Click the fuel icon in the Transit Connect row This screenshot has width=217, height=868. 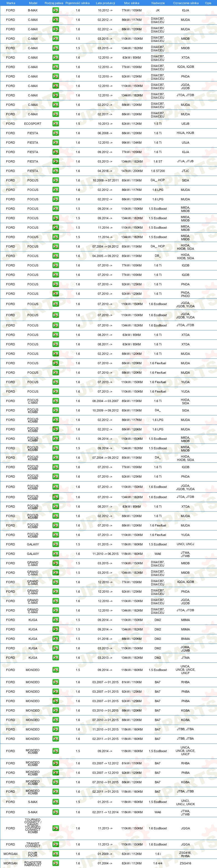click(x=55, y=844)
